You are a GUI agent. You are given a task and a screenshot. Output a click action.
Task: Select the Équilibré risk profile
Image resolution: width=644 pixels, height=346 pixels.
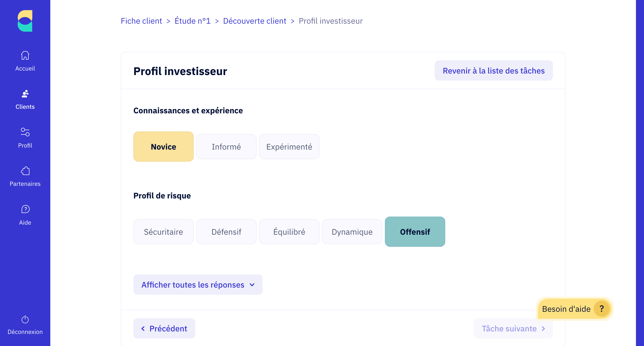click(x=289, y=232)
